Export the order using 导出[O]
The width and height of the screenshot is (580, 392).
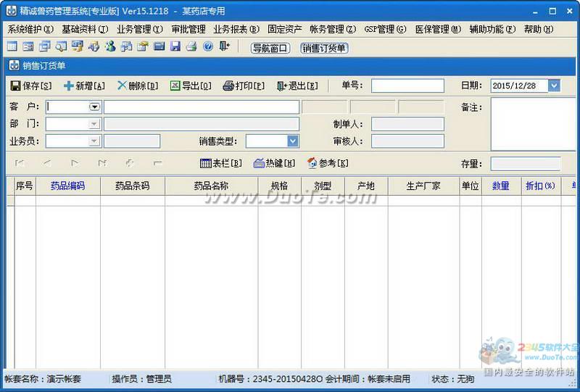click(x=191, y=86)
